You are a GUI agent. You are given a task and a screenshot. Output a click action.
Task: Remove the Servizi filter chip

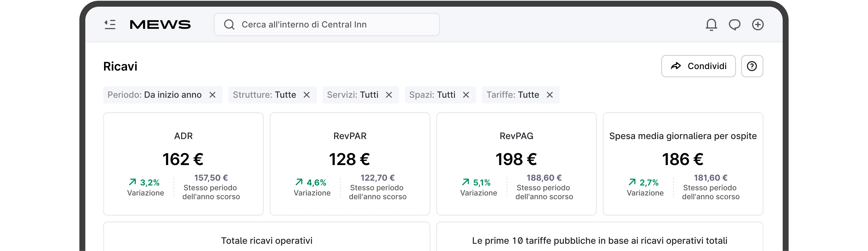(389, 95)
